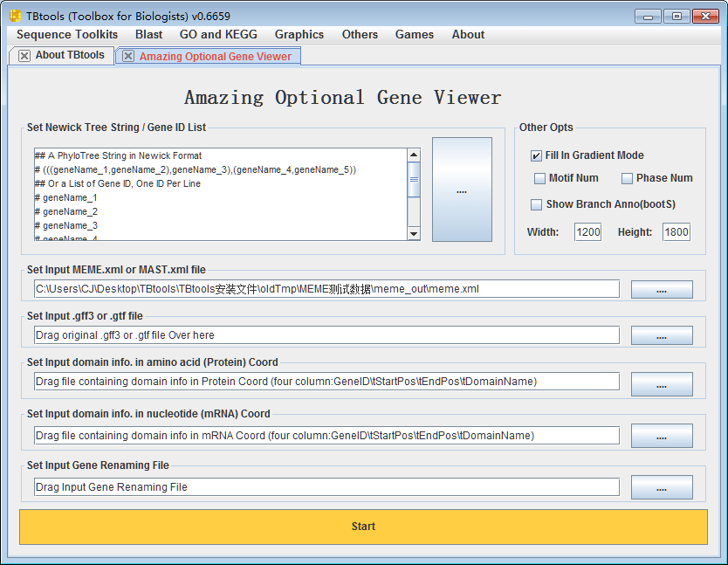
Task: Click the '## Or a List of Gene ID' line
Action: [118, 183]
